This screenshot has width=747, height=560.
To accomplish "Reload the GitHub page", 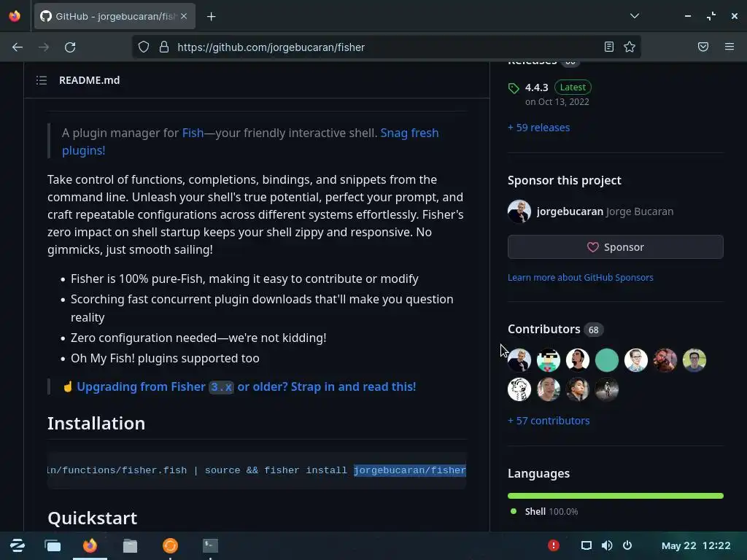I will click(70, 47).
